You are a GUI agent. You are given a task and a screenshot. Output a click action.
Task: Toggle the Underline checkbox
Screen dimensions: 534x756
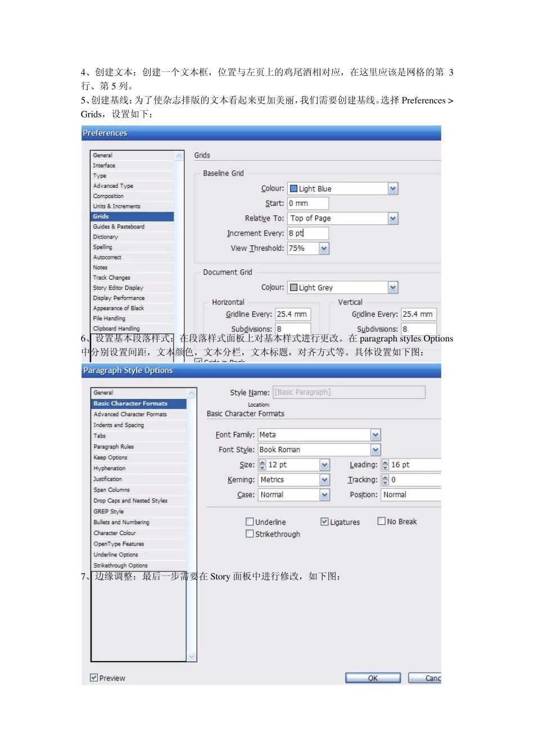(250, 521)
